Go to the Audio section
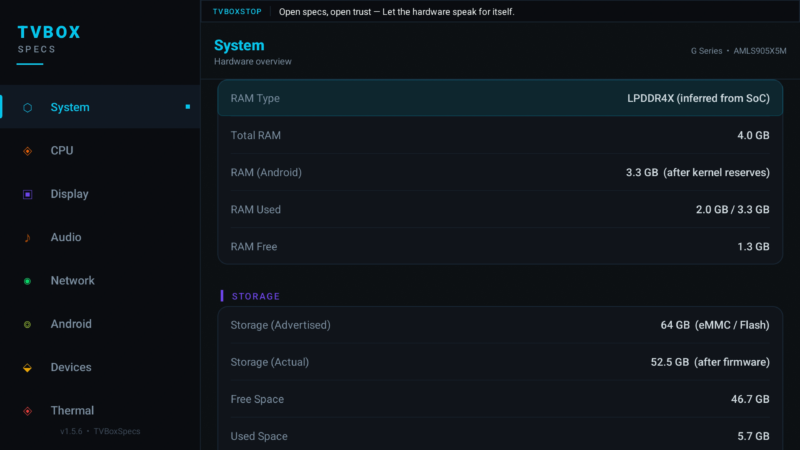Image resolution: width=800 pixels, height=450 pixels. click(x=66, y=237)
